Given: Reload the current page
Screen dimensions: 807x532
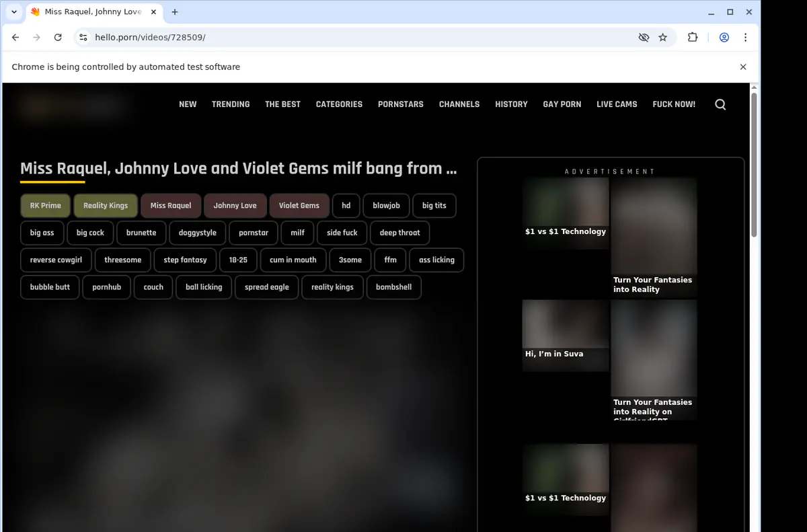Looking at the screenshot, I should click(x=58, y=38).
